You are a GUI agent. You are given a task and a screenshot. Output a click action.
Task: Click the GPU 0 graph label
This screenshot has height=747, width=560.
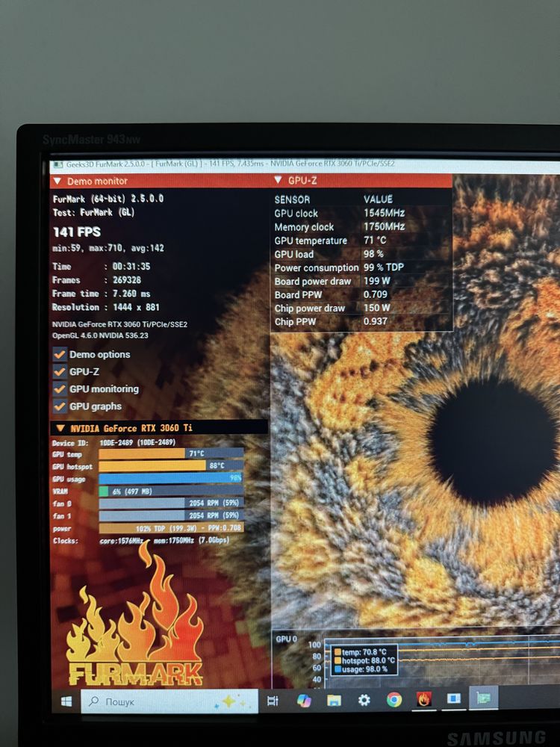(286, 639)
